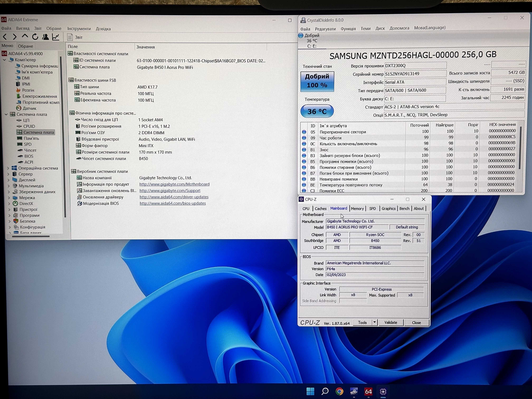The width and height of the screenshot is (532, 399).
Task: Click the AIDA64 graph chart icon
Action: [x=56, y=37]
